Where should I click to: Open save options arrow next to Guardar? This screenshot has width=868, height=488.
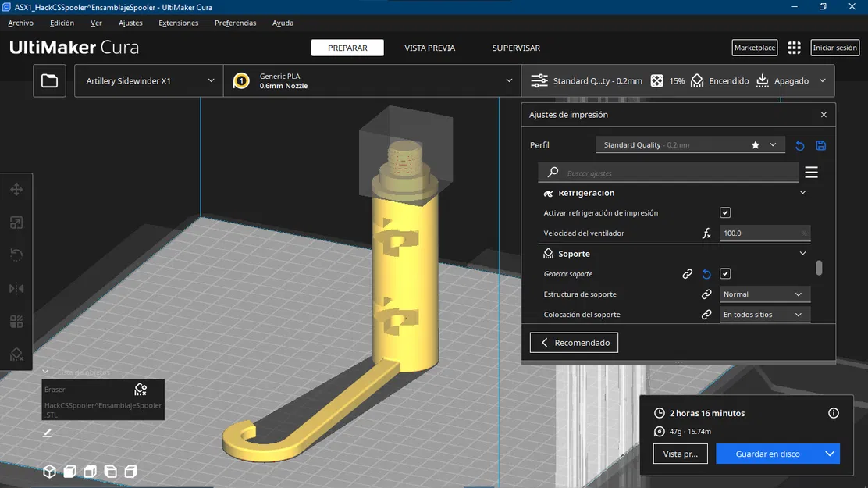[x=829, y=454]
